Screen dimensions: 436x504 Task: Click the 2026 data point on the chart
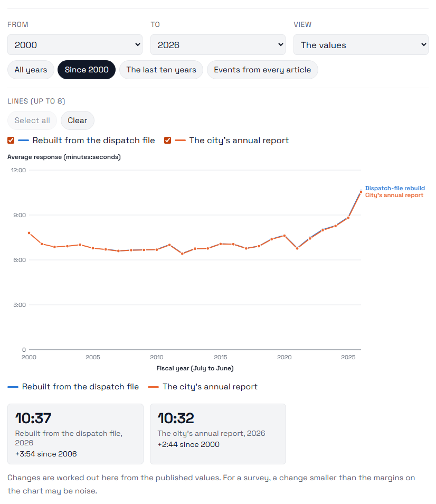click(x=361, y=192)
